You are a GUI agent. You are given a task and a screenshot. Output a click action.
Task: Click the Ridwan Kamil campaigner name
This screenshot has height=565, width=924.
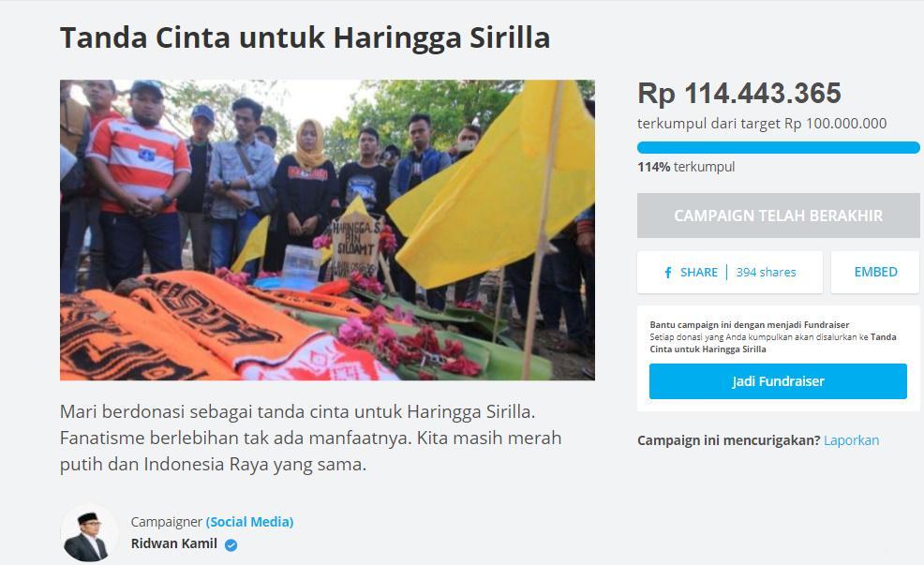174,543
